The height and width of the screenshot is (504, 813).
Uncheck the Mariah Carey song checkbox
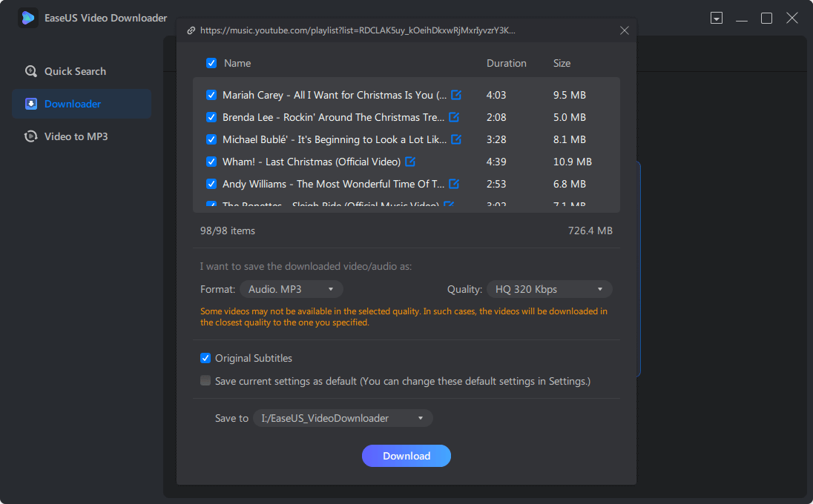click(x=211, y=95)
